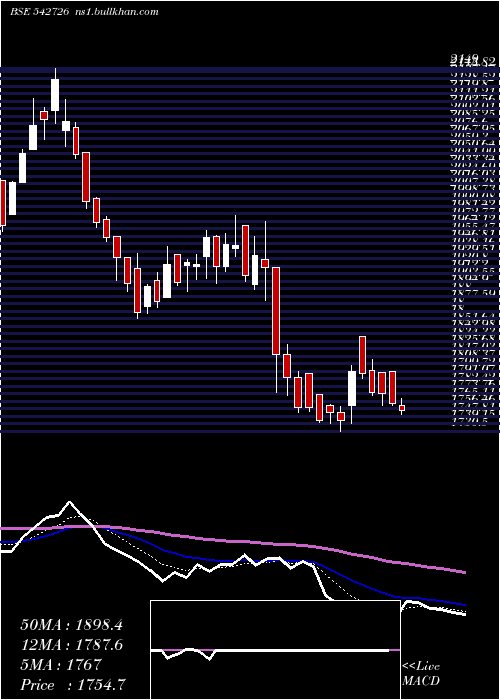This screenshot has width=500, height=700.
Task: Click the Price : 1754.7 value
Action: 73,685
